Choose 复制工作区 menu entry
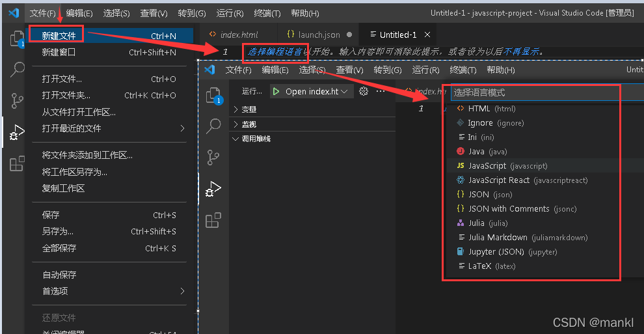 (109, 188)
